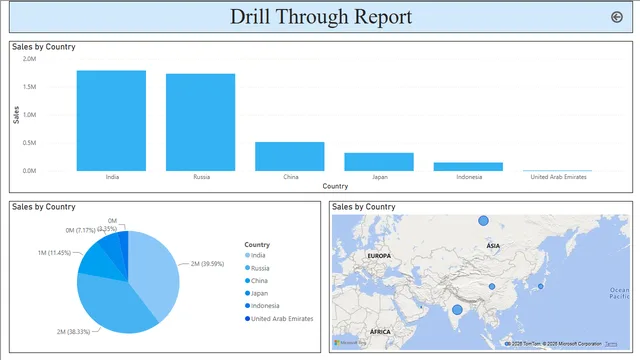Click the Drill Through Report title

click(x=321, y=17)
